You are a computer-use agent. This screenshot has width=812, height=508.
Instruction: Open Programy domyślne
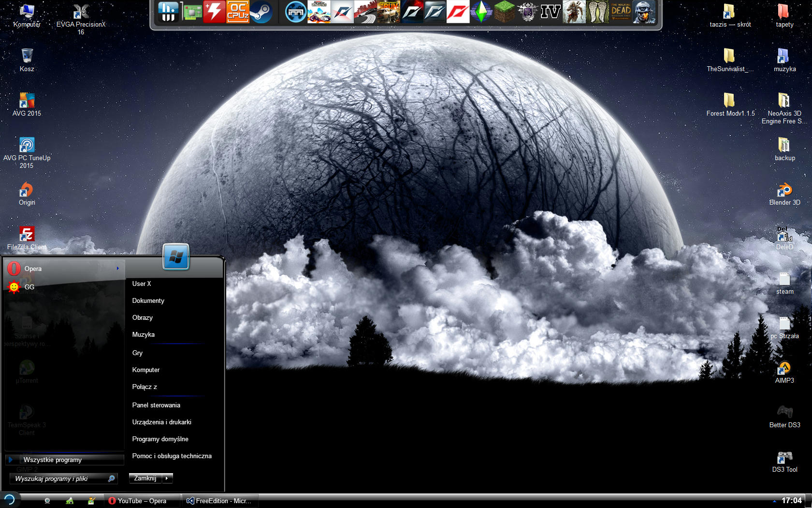click(160, 439)
